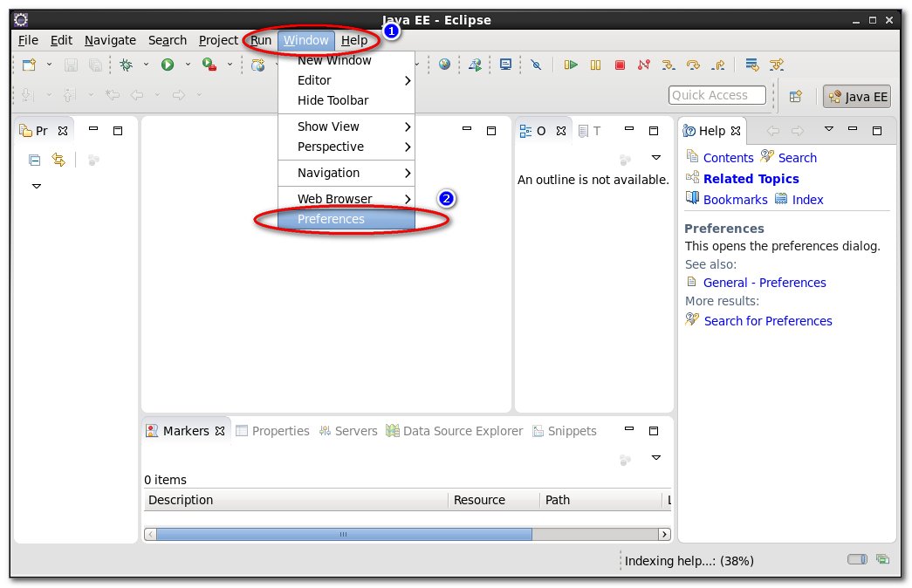This screenshot has height=588, width=912.
Task: Open the Run dropdown arrow
Action: [188, 65]
